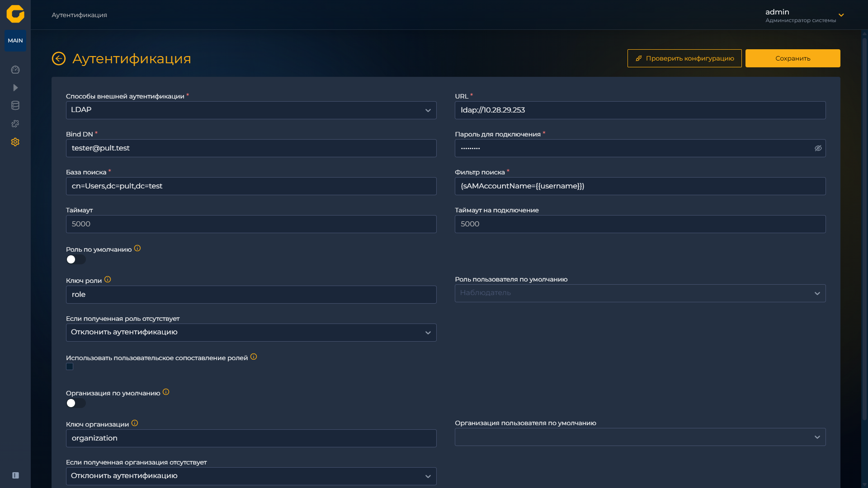The height and width of the screenshot is (488, 868).
Task: Click the info icon next to Ключ роли
Action: tap(108, 279)
